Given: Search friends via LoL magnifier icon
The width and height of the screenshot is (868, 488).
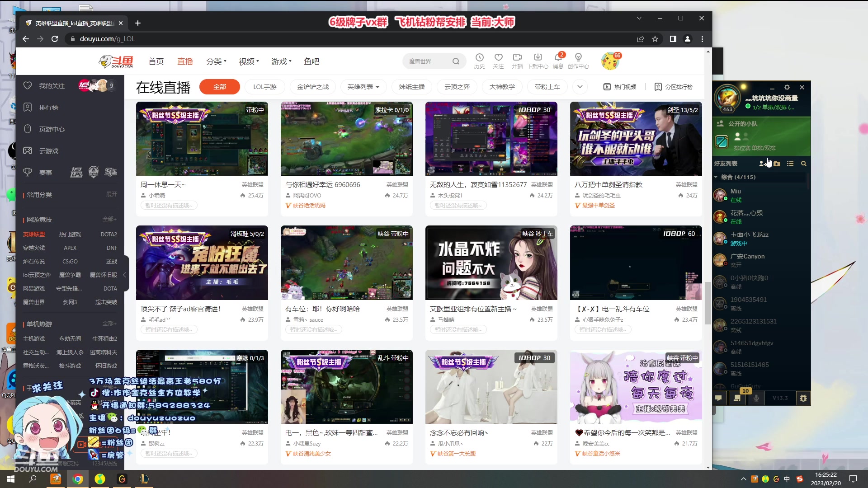Looking at the screenshot, I should tap(804, 164).
